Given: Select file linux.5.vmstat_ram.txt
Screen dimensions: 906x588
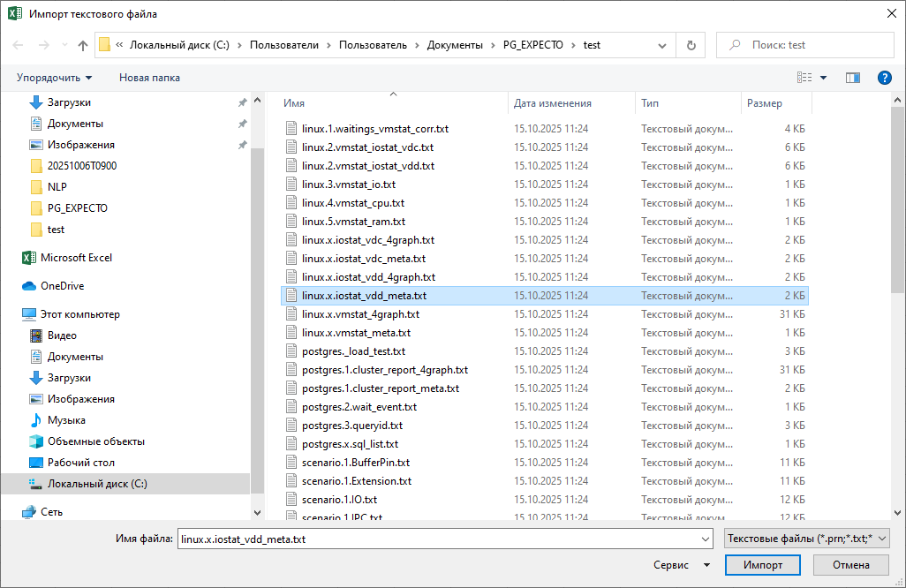Looking at the screenshot, I should pyautogui.click(x=353, y=222).
